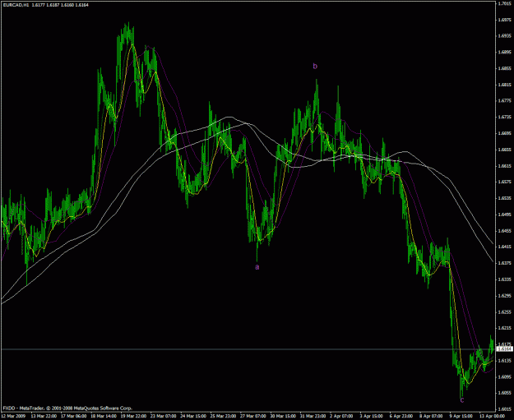514x420 pixels.
Task: Click the 1.6895 price axis label
Action: pos(504,53)
